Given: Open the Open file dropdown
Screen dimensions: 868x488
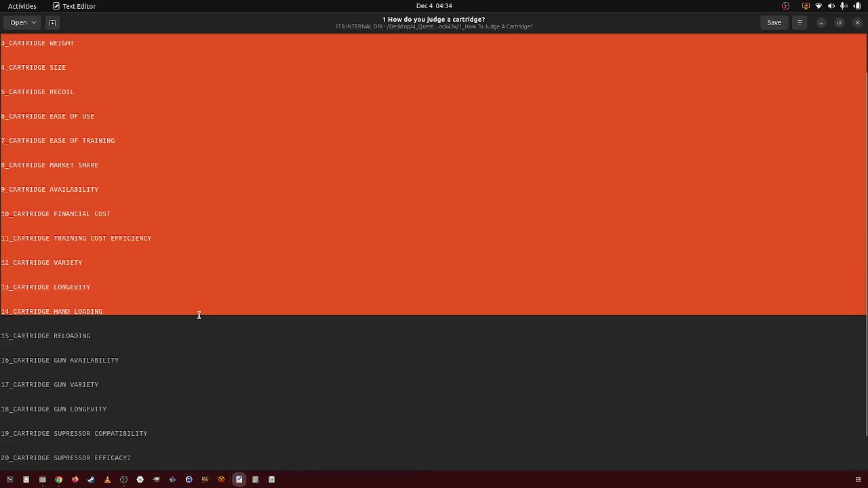Looking at the screenshot, I should pos(23,22).
